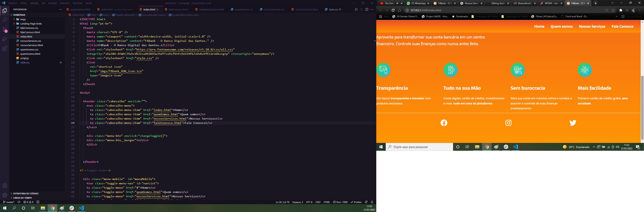This screenshot has width=644, height=212.
Task: Toggle the notifications bell in VS Code status bar
Action: [372, 202]
